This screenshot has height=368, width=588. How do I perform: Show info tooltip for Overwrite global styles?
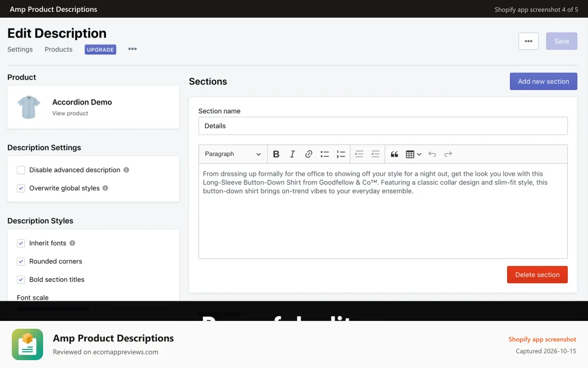coord(105,188)
